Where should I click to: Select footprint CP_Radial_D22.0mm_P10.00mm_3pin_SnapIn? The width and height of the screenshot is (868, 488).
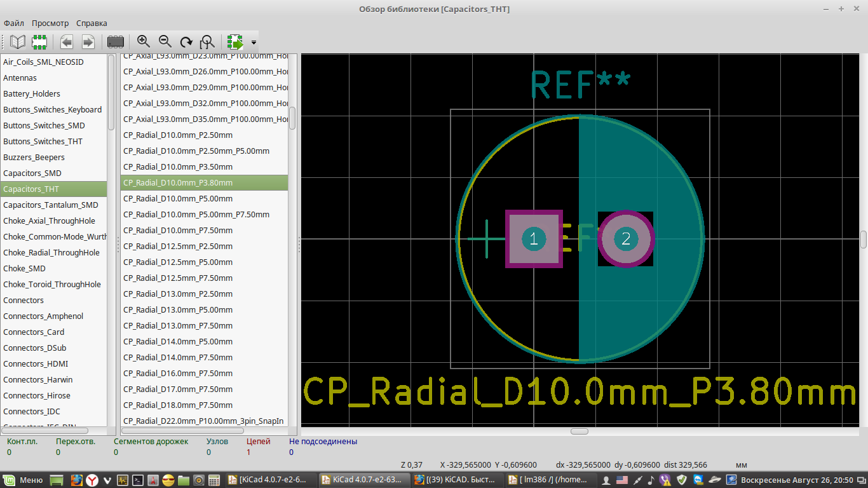pyautogui.click(x=204, y=421)
